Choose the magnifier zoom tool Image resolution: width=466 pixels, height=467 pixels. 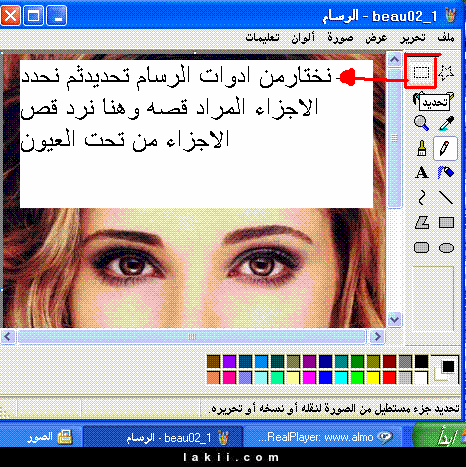click(x=421, y=123)
